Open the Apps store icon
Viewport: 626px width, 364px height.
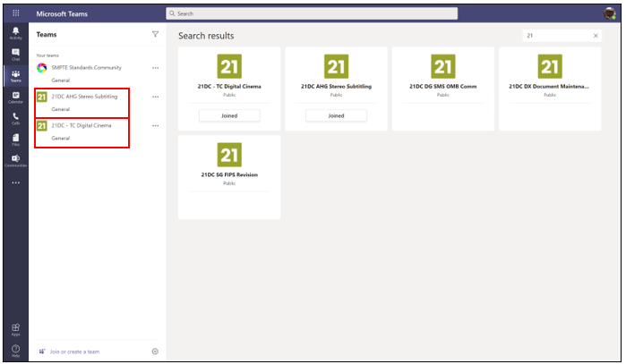coord(15,329)
